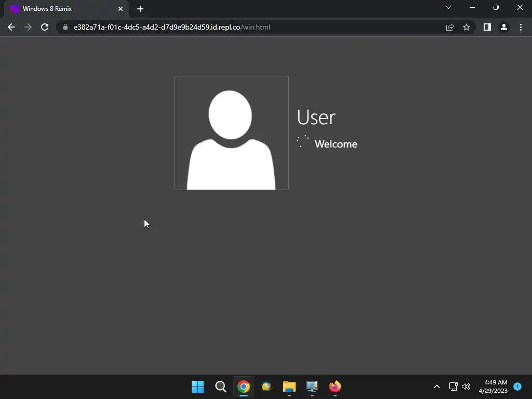Click the address bar URL

pyautogui.click(x=171, y=27)
